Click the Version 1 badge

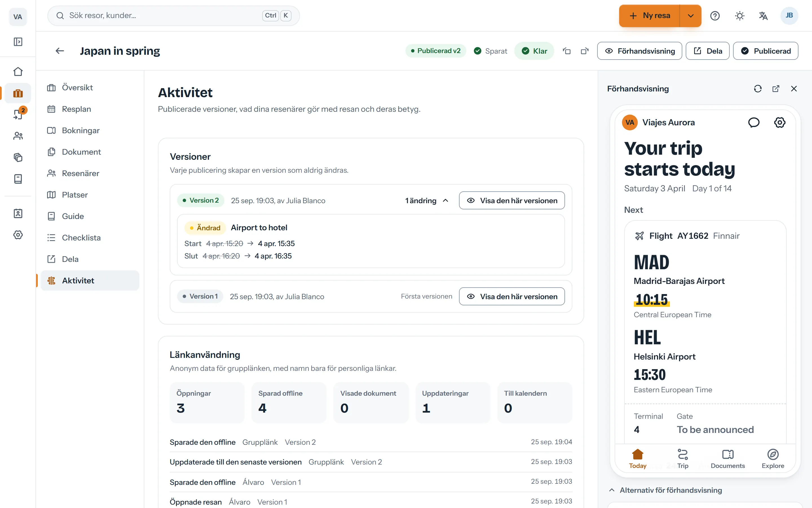200,296
